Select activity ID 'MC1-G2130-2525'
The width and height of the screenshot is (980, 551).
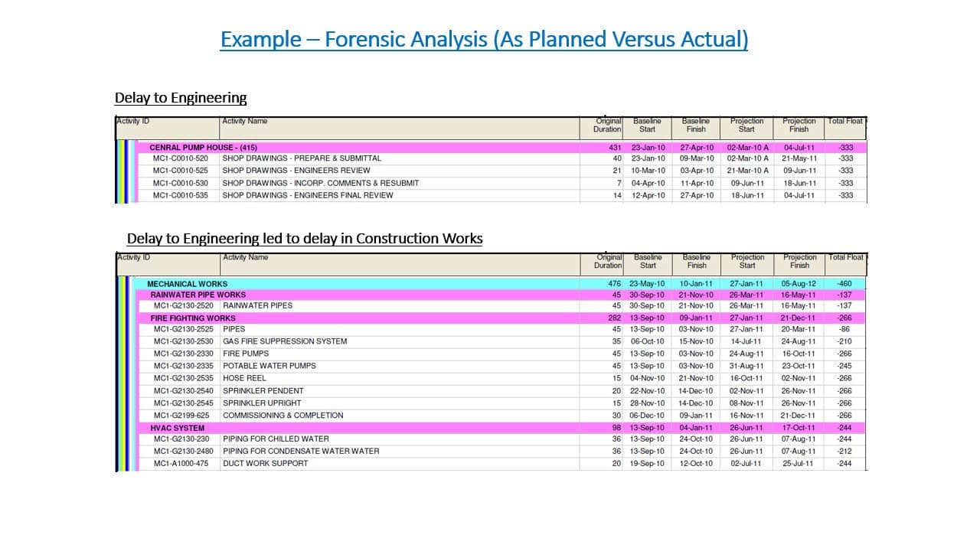[x=184, y=329]
